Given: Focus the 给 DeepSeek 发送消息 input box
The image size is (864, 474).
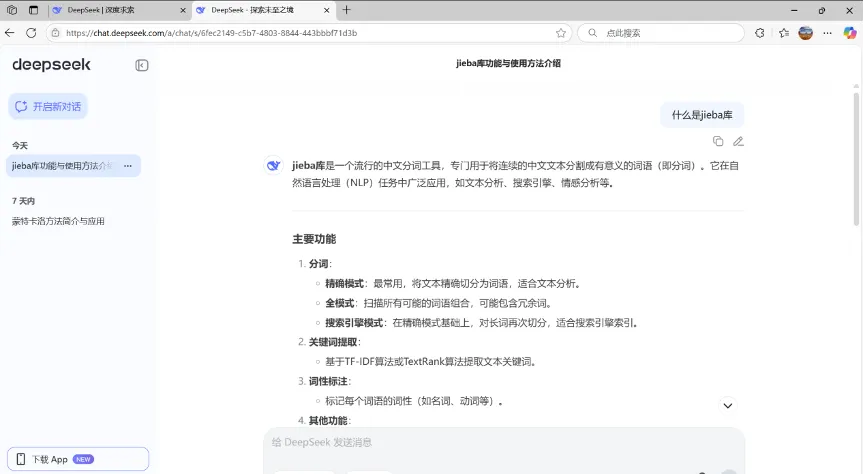Looking at the screenshot, I should (504, 443).
